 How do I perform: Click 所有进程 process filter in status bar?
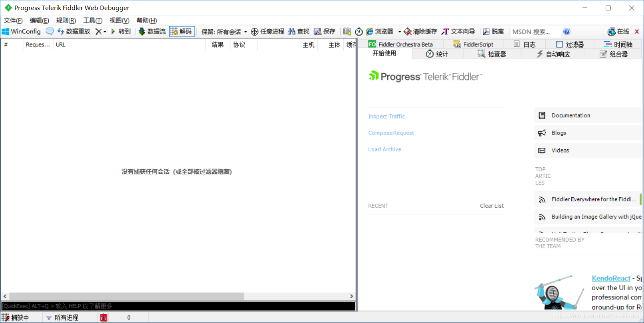(62, 318)
